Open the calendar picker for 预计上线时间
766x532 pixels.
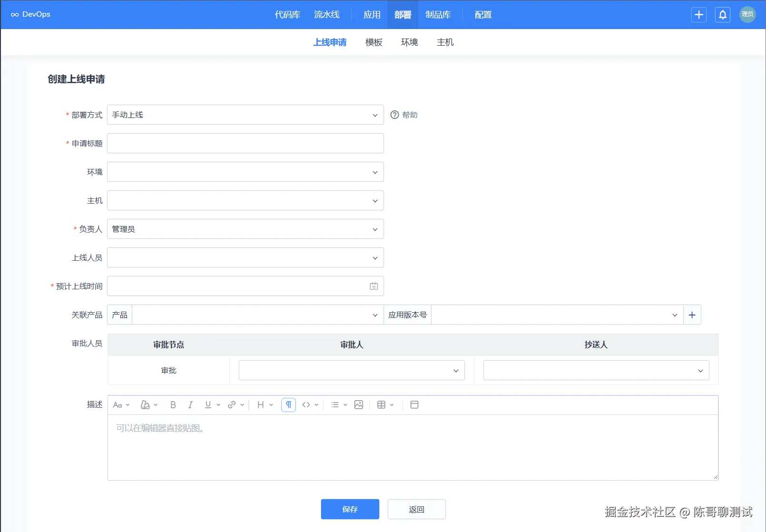point(374,286)
